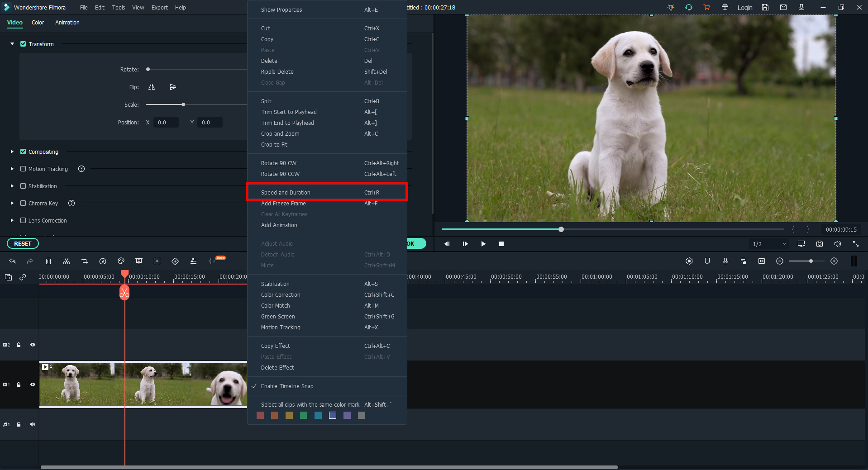This screenshot has width=868, height=470.
Task: Click the record voiceover microphone icon
Action: (x=725, y=261)
